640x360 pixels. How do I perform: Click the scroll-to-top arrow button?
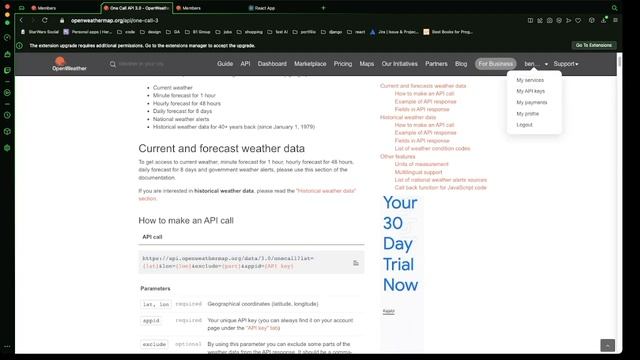tap(607, 346)
